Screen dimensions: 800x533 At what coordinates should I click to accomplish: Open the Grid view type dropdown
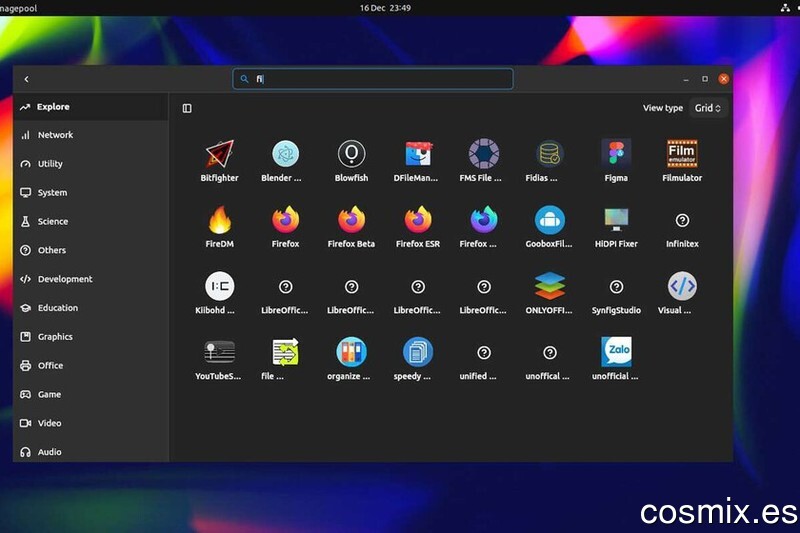click(x=708, y=108)
